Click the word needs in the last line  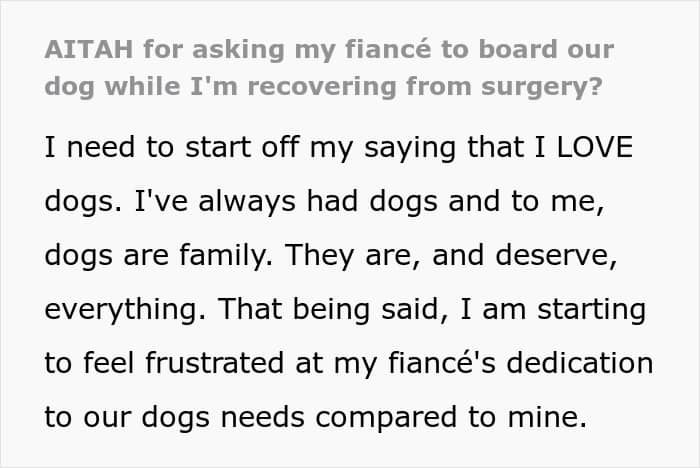click(x=262, y=417)
